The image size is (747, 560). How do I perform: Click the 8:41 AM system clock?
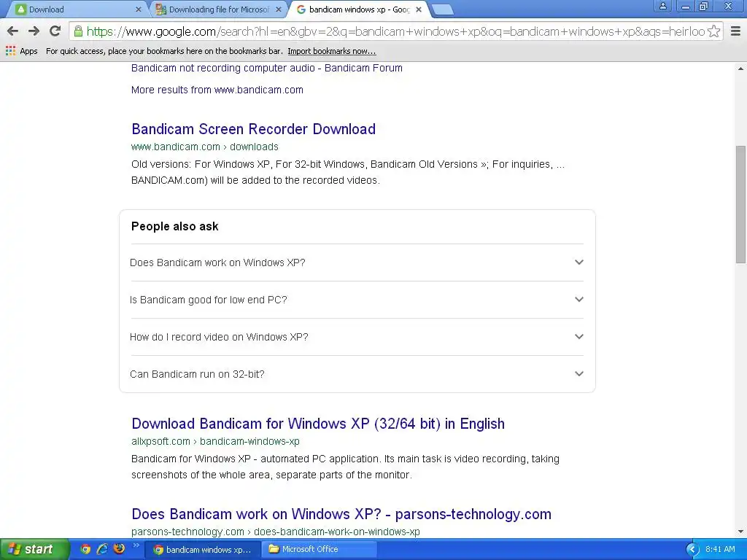720,550
